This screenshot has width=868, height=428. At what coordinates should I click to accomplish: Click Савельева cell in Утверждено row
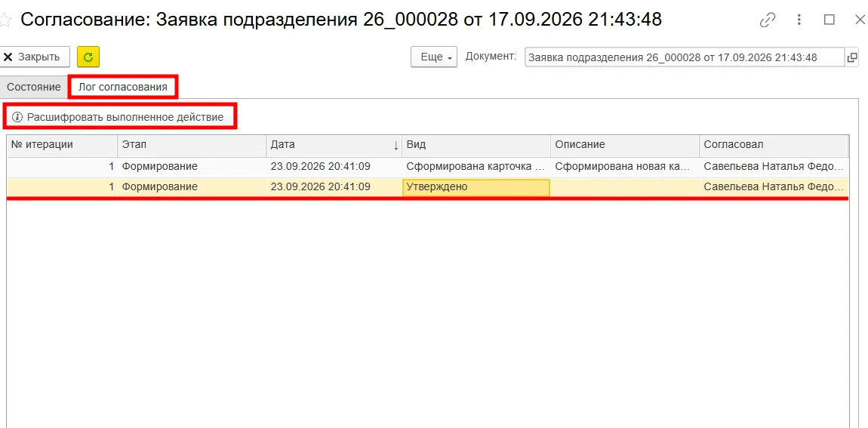pos(774,187)
